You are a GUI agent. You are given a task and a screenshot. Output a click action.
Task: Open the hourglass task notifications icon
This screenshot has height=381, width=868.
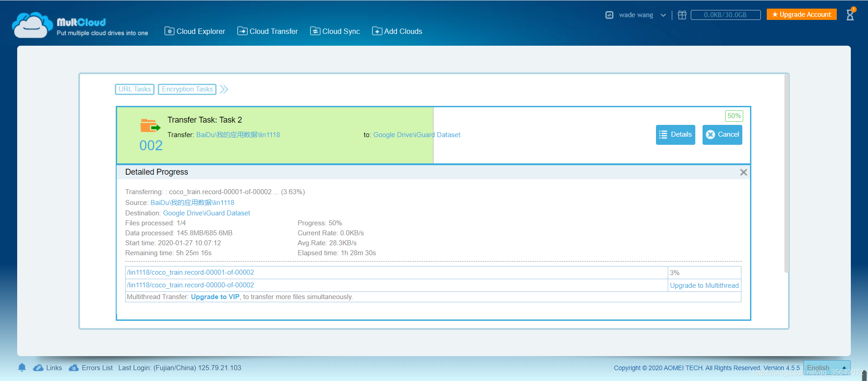click(850, 14)
